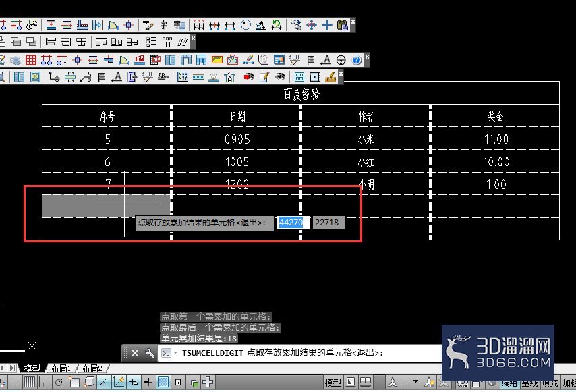Click the yellow ruler measure icon

pos(330,76)
